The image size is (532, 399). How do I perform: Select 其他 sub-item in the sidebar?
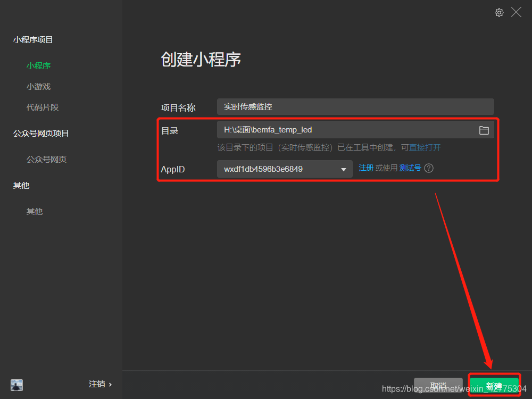pos(35,211)
